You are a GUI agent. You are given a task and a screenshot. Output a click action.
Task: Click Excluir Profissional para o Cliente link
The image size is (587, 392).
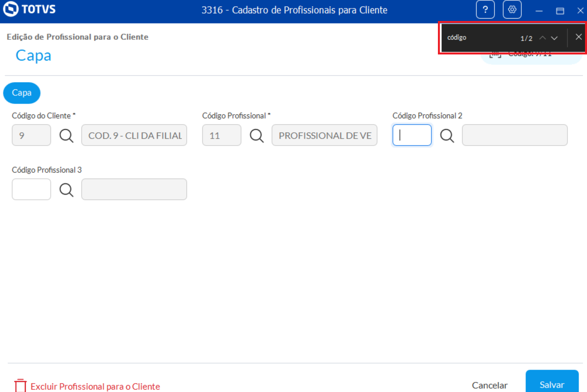tap(95, 387)
